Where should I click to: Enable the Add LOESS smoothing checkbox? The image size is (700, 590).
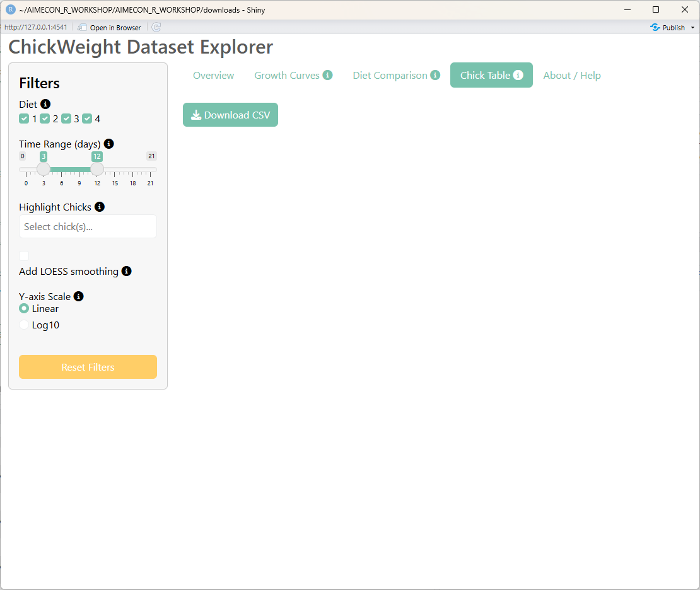click(x=24, y=256)
